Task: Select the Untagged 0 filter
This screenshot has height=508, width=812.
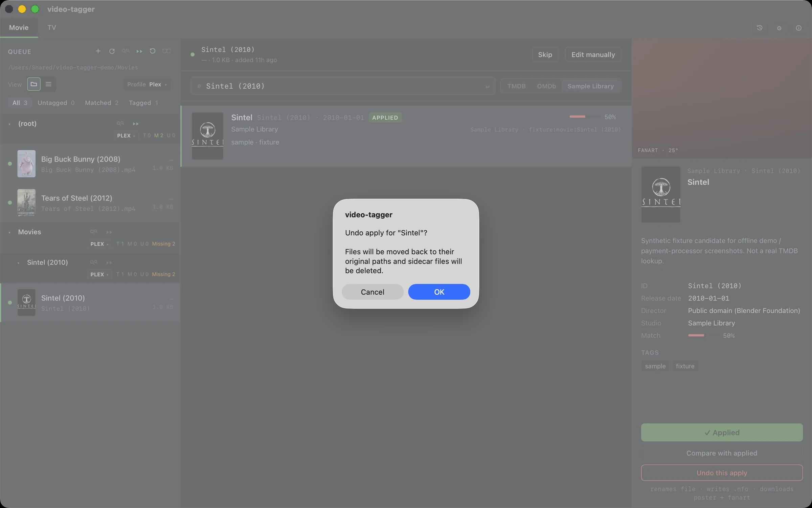Action: coord(56,103)
